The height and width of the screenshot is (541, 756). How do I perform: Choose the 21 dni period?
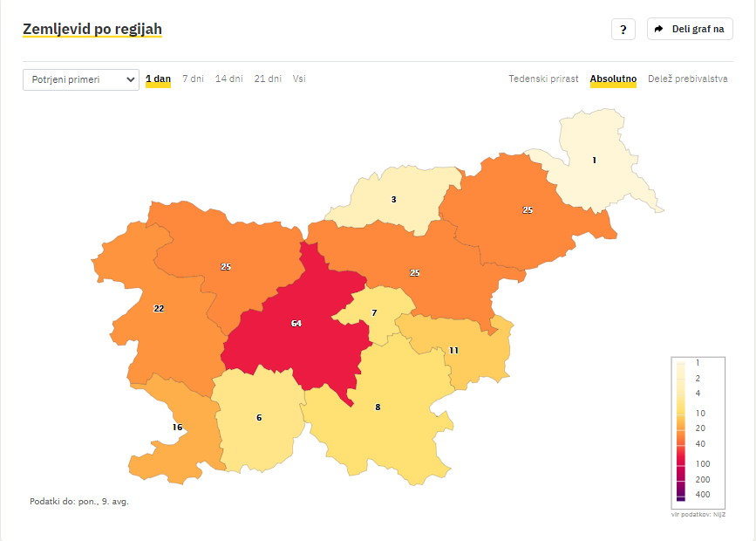point(268,79)
